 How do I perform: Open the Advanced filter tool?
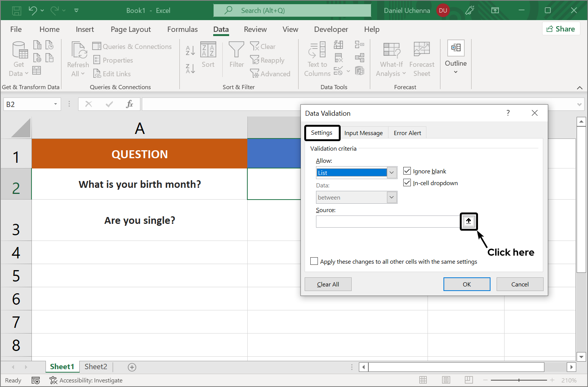pyautogui.click(x=270, y=74)
